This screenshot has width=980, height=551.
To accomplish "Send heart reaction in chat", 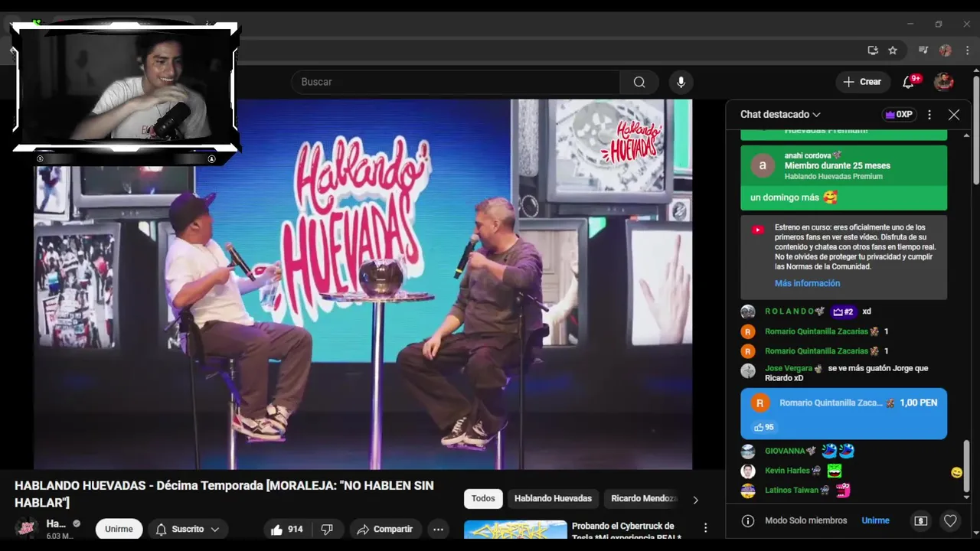I will coord(950,520).
